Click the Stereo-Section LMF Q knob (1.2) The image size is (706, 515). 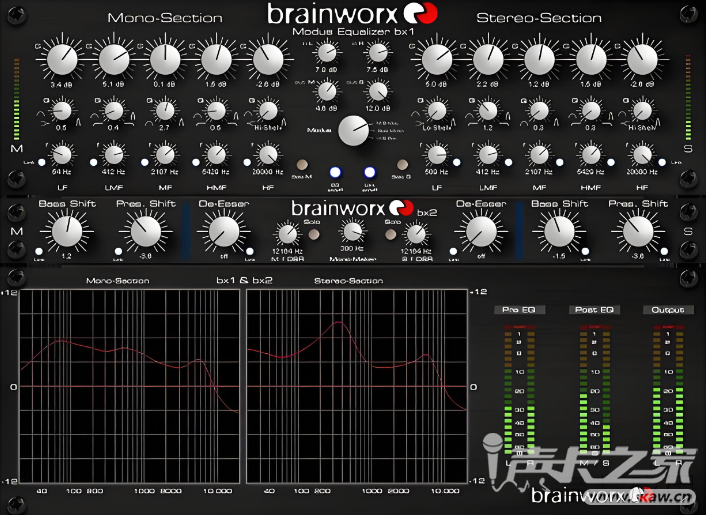coord(488,111)
